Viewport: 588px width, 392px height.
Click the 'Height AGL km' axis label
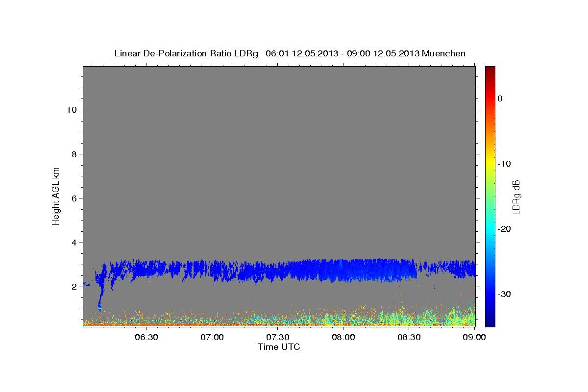point(56,196)
